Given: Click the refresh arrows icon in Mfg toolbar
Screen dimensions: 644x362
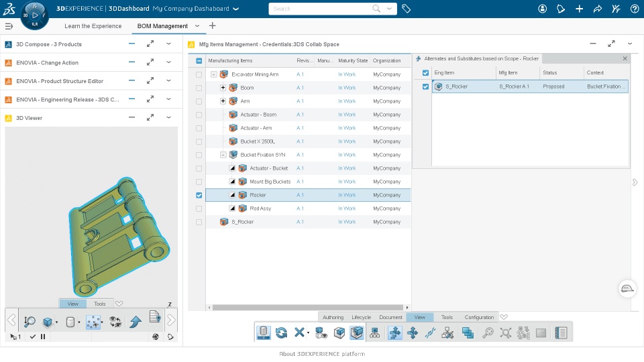Looking at the screenshot, I should (x=281, y=333).
